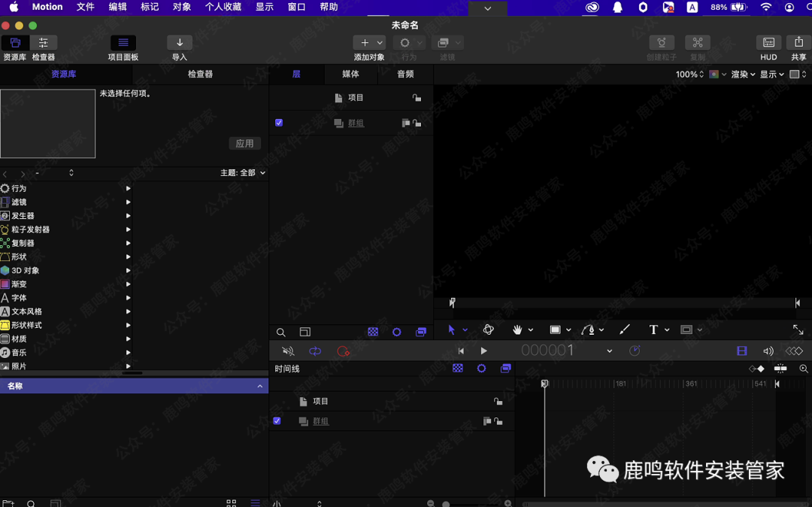Toggle 群组 visibility checkbox in timeline
The image size is (812, 507).
point(277,421)
